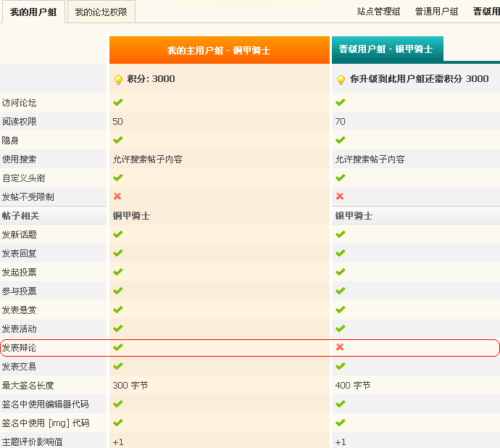Open the 我的论坛权限 tab

101,12
